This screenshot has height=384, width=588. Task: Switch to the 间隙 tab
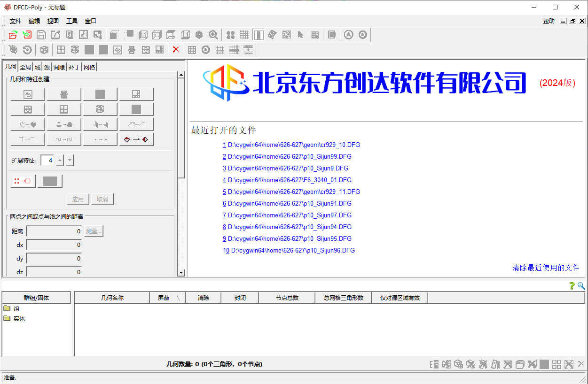[59, 67]
